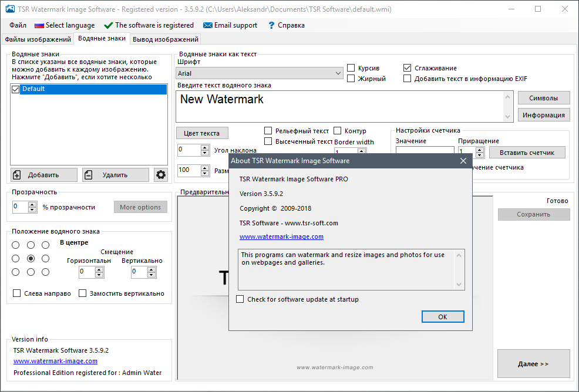579x392 pixels.
Task: Enable the Рельефный текст checkbox
Action: tap(268, 131)
